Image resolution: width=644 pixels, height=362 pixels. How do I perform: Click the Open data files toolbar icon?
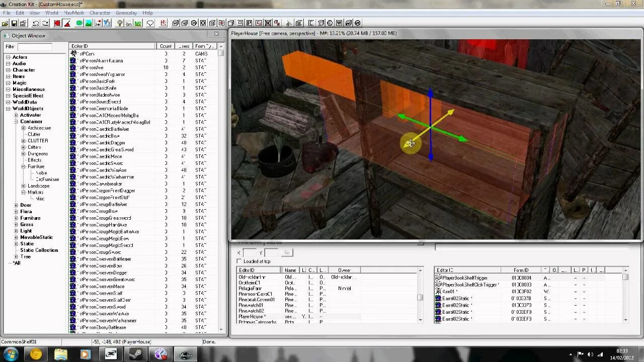[x=5, y=23]
